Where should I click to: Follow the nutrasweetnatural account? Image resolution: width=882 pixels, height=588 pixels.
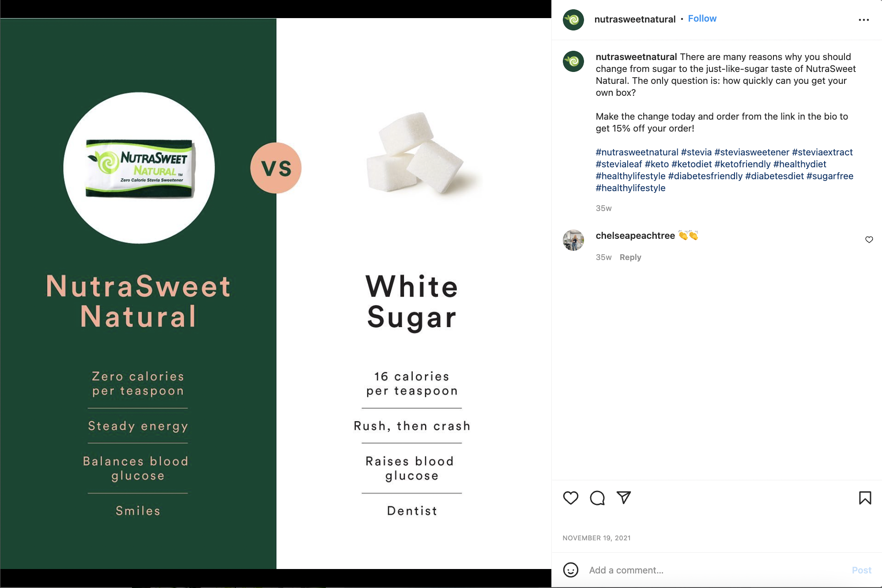[702, 19]
